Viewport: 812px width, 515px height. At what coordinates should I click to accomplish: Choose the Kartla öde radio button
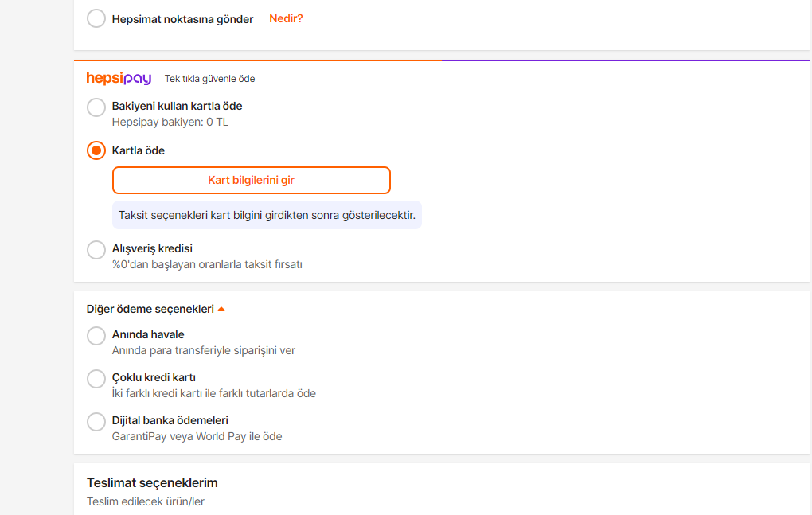(96, 150)
